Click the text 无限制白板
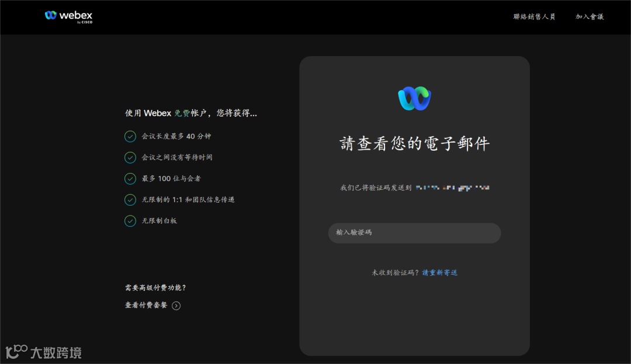Screen dimensions: 631x364 coord(159,221)
